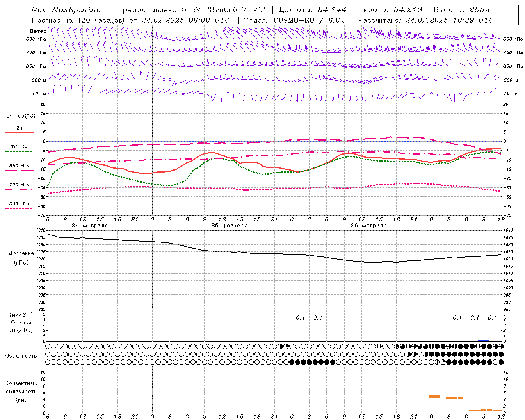
Task: Select the Тем-ра(°C) panel label
Action: coord(19,116)
